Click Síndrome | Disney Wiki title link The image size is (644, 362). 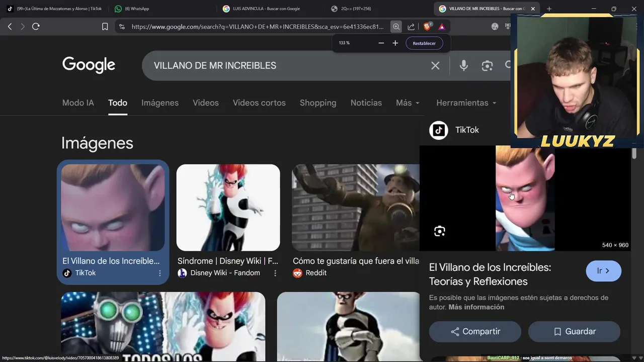click(227, 261)
